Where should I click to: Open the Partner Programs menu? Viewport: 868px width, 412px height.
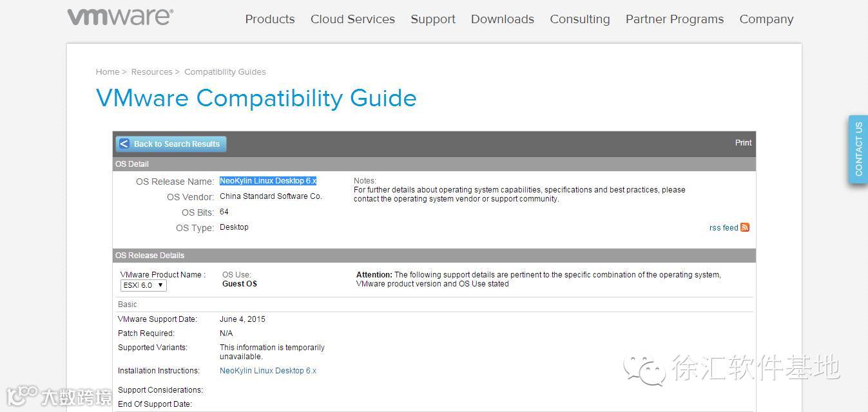pos(674,19)
